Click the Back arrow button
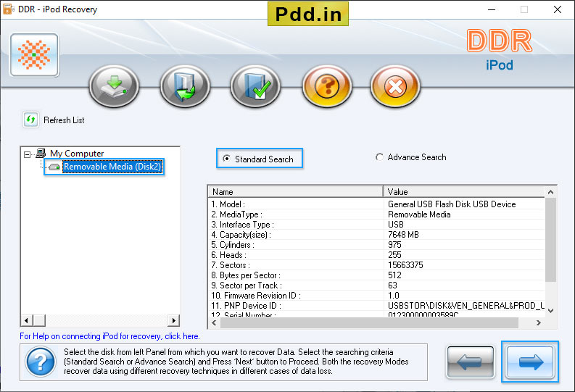This screenshot has height=392, width=575. coord(470,362)
